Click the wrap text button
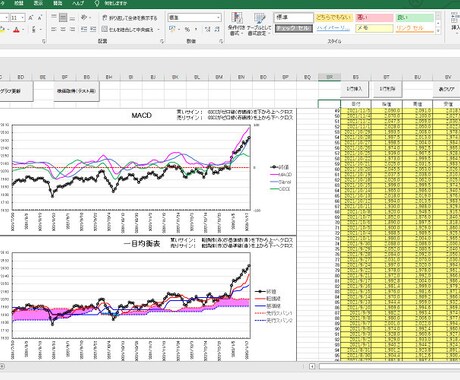Screen dimensions: 460x380 tap(129, 18)
